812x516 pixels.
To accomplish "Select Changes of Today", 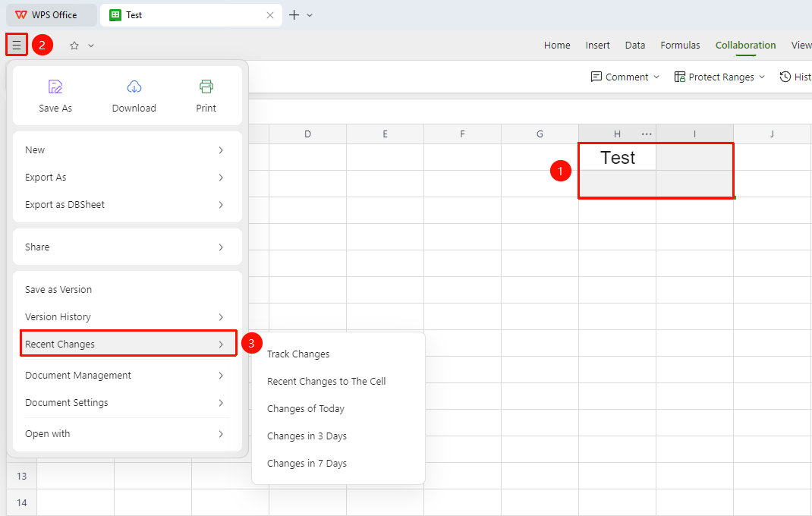I will point(338,409).
